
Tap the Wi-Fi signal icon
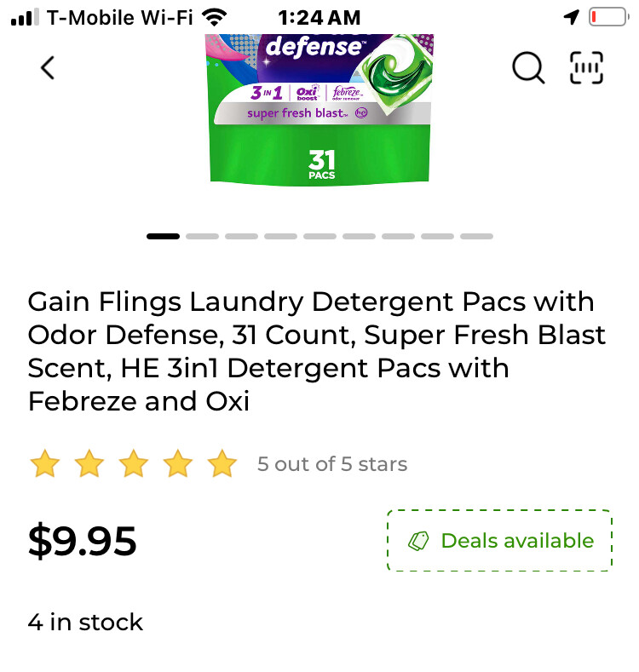pos(215,17)
